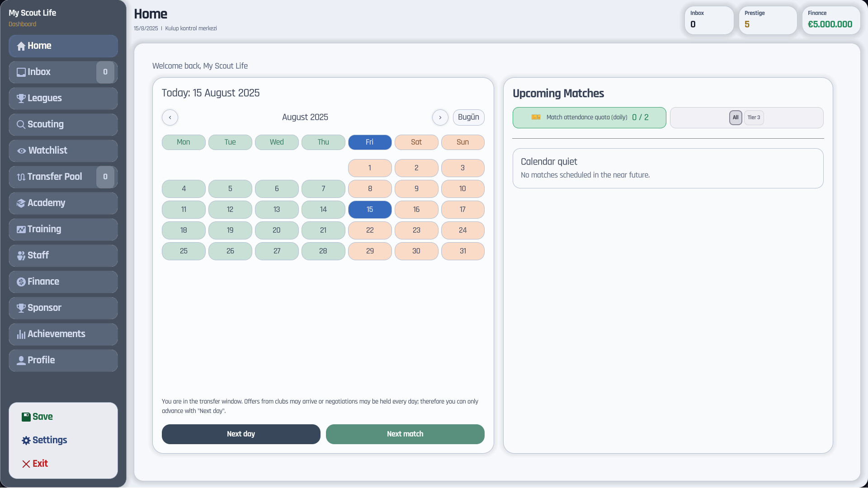Go to next month in calendar
Screen dimensions: 868x488
440,117
